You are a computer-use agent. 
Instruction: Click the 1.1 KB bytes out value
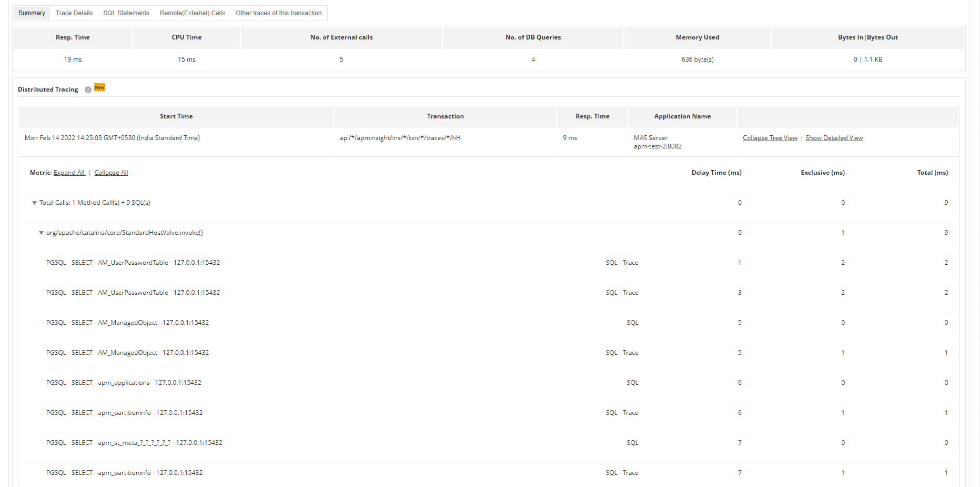tap(873, 59)
